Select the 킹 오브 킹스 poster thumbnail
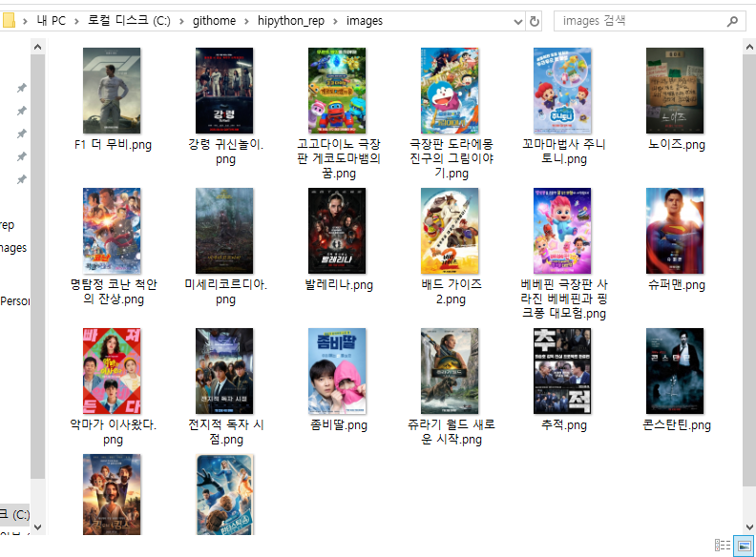Image resolution: width=756 pixels, height=557 pixels. (112, 494)
